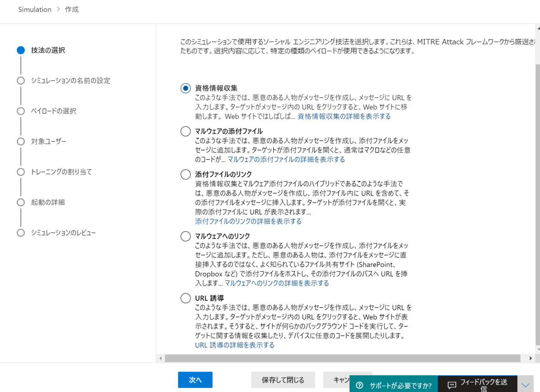This screenshot has width=540, height=392.
Task: Click the horizontal scrollbar left arrow
Action: (161, 358)
